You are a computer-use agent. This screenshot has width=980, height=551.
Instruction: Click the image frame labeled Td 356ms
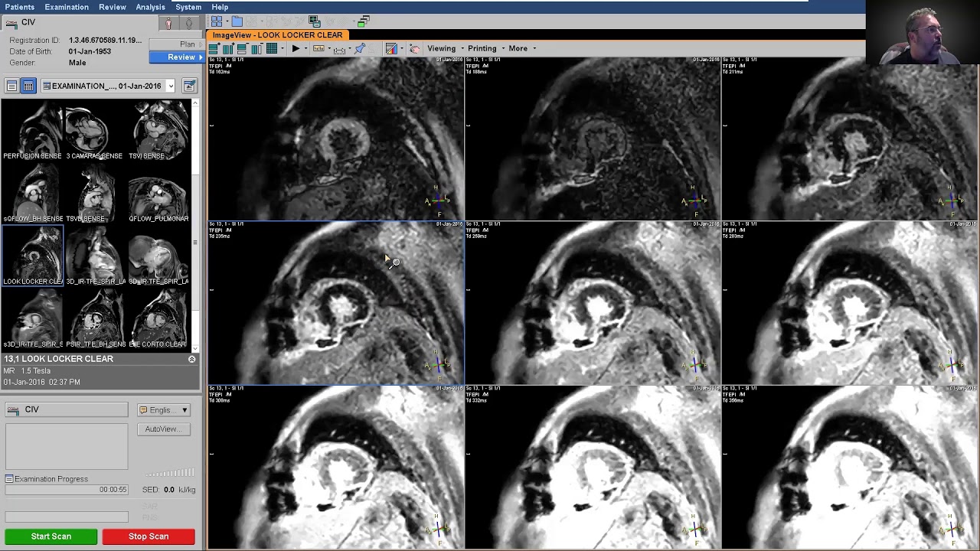click(x=850, y=468)
